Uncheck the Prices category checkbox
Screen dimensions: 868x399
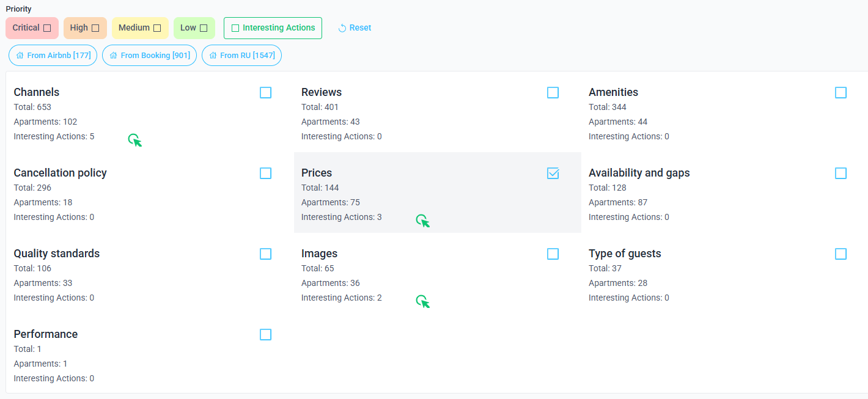[x=553, y=174]
